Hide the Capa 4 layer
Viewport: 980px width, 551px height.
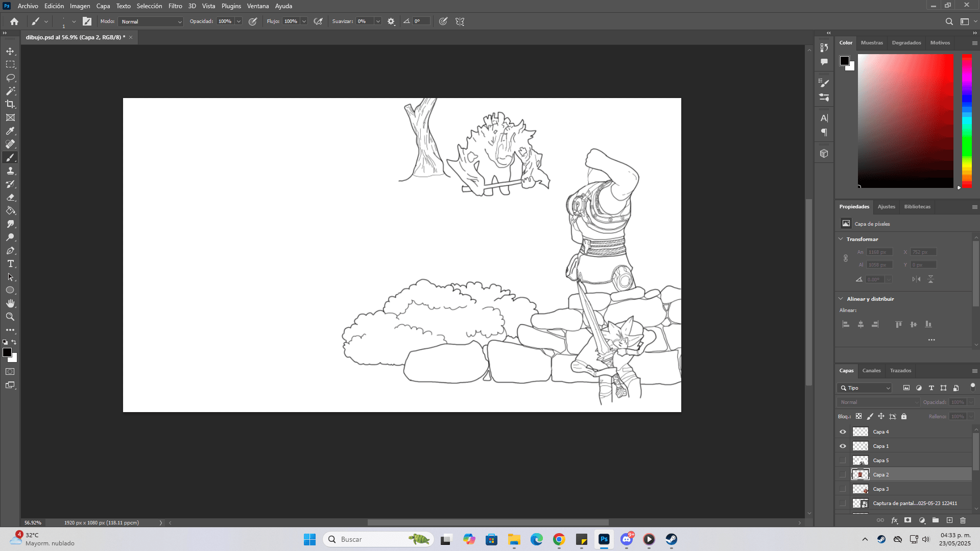pyautogui.click(x=843, y=432)
